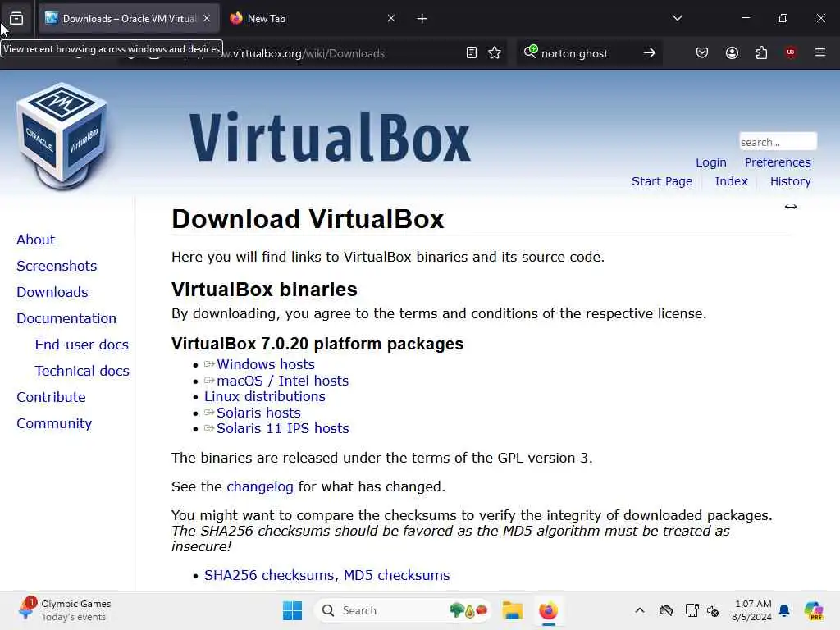Image resolution: width=840 pixels, height=630 pixels.
Task: Click the VirtualBox cube logo
Action: (62, 136)
